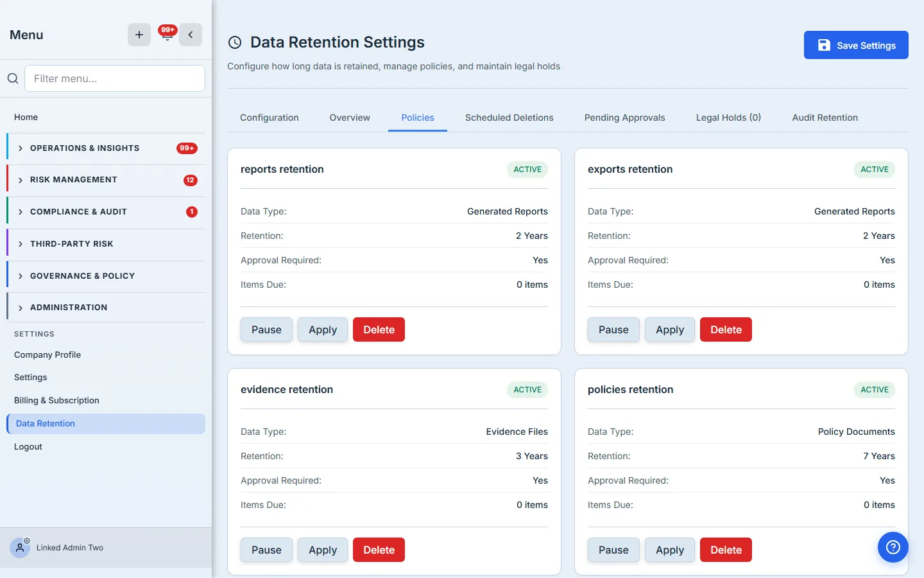924x578 pixels.
Task: Click the 1 badge on Compliance & Audit
Action: tap(192, 212)
